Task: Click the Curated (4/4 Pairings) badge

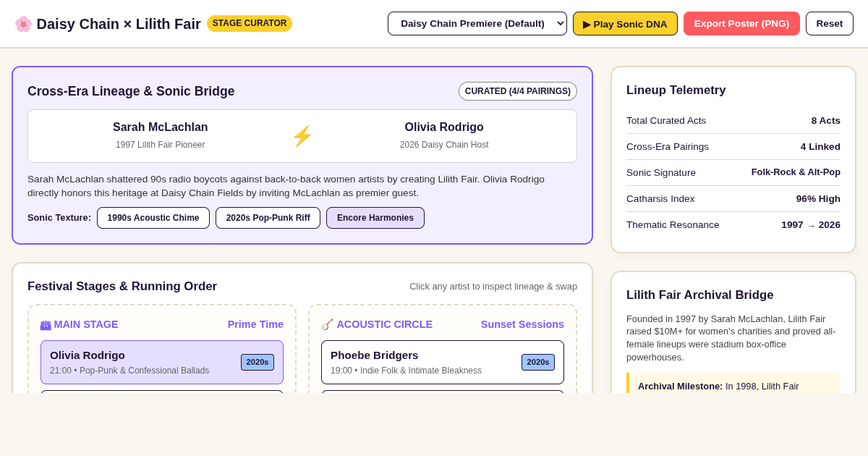Action: click(518, 91)
